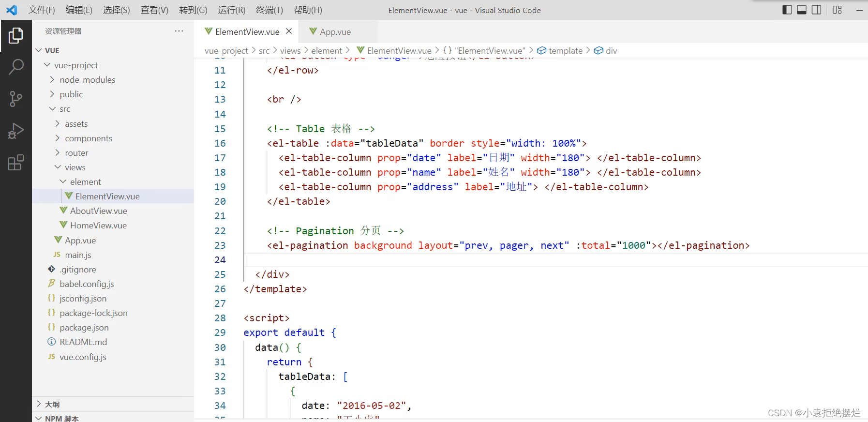Open the Extensions view

pyautogui.click(x=15, y=163)
